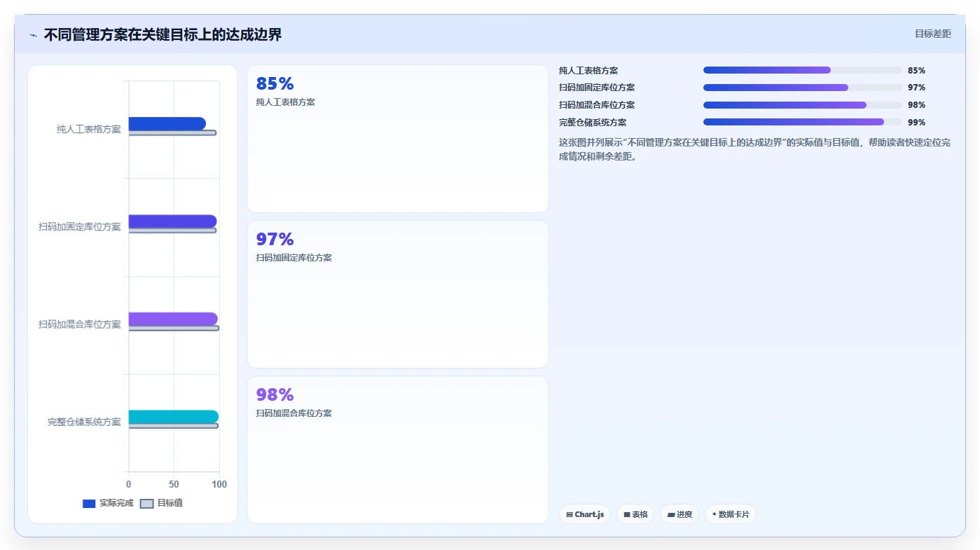
Task: Select the 85% 纯人工表格方案 data card
Action: [398, 139]
